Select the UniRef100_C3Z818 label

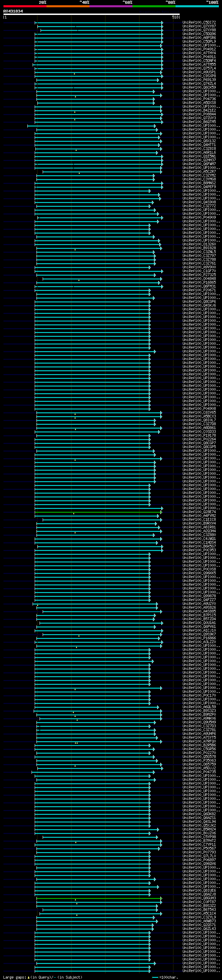pos(199,149)
